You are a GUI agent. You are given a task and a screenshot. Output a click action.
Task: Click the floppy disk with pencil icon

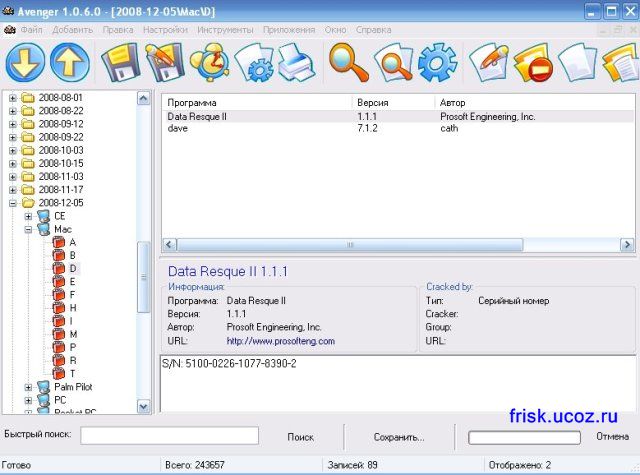coord(165,62)
